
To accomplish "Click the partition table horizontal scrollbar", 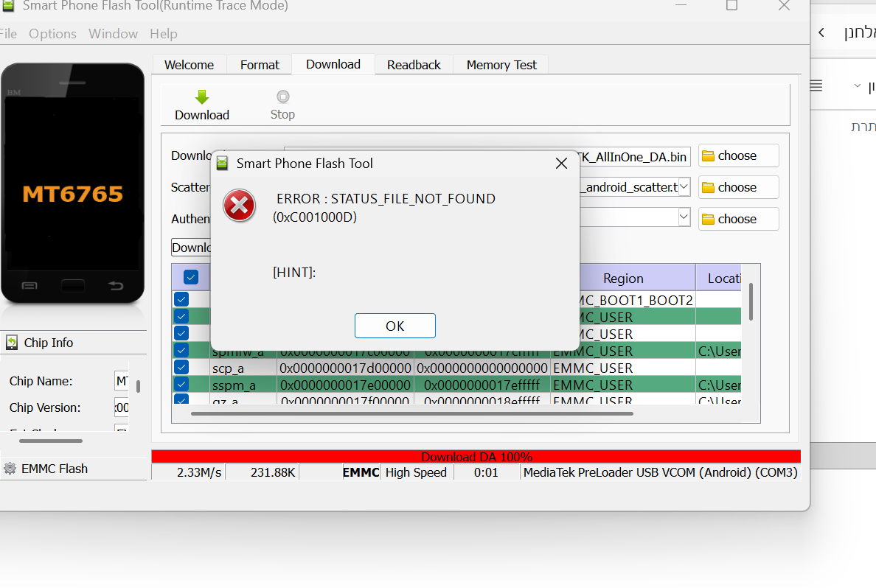I will (x=411, y=414).
